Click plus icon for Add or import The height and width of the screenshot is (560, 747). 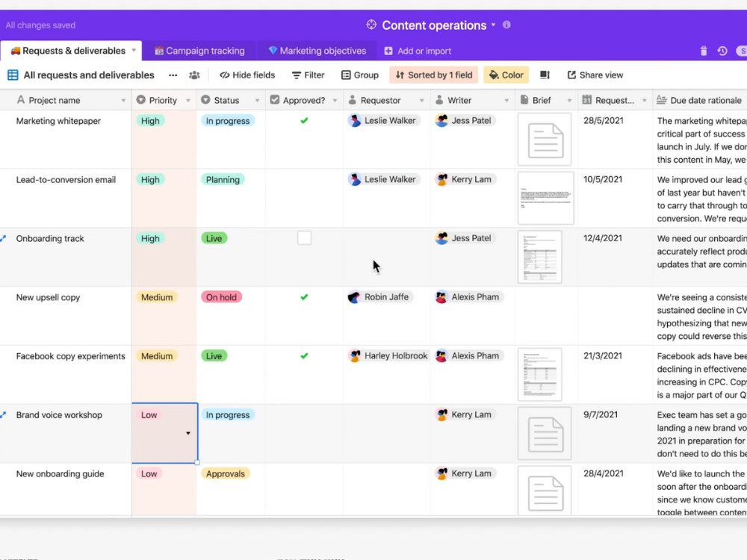click(x=388, y=51)
